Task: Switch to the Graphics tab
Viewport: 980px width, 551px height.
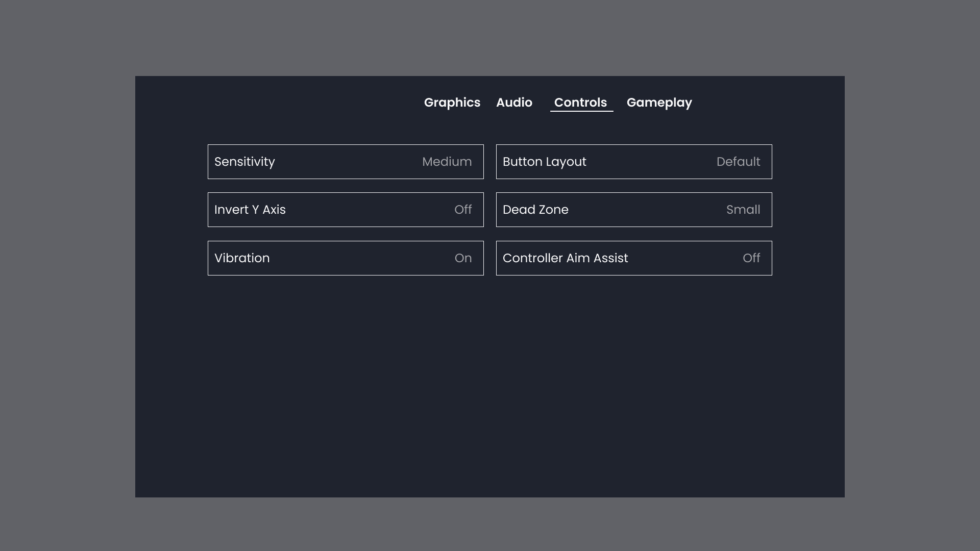Action: pyautogui.click(x=452, y=103)
